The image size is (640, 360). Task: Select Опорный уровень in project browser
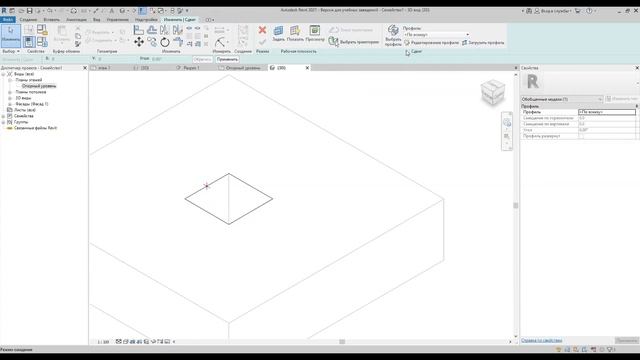point(39,86)
